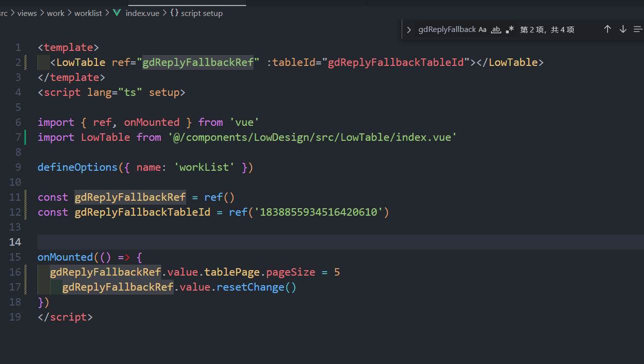This screenshot has height=364, width=644.
Task: Click 'gdReplyFallbackRef' declaration on line 11
Action: 130,197
